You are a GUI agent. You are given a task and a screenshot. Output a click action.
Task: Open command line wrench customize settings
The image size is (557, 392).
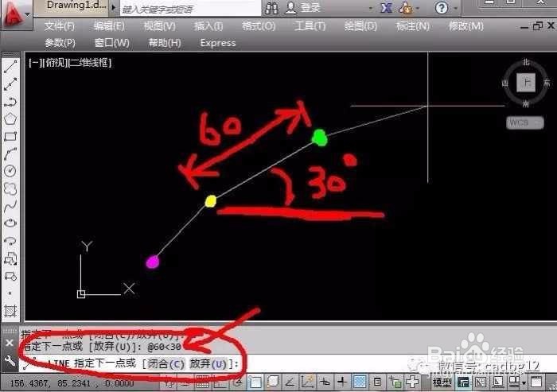pyautogui.click(x=10, y=362)
